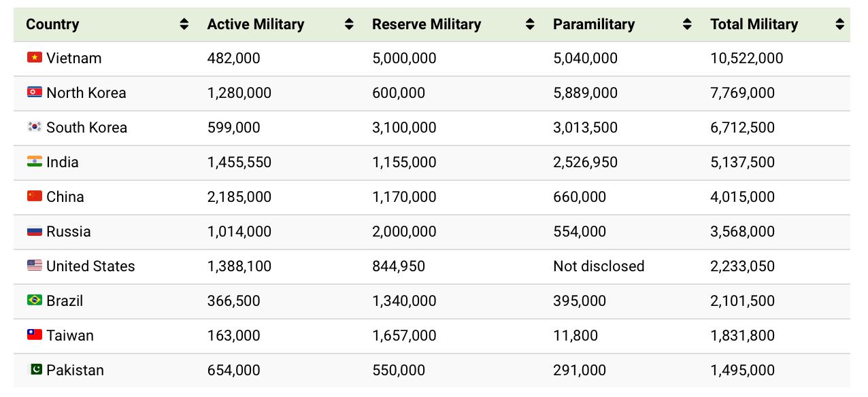Click the Russia flag icon
The image size is (868, 397).
(35, 231)
